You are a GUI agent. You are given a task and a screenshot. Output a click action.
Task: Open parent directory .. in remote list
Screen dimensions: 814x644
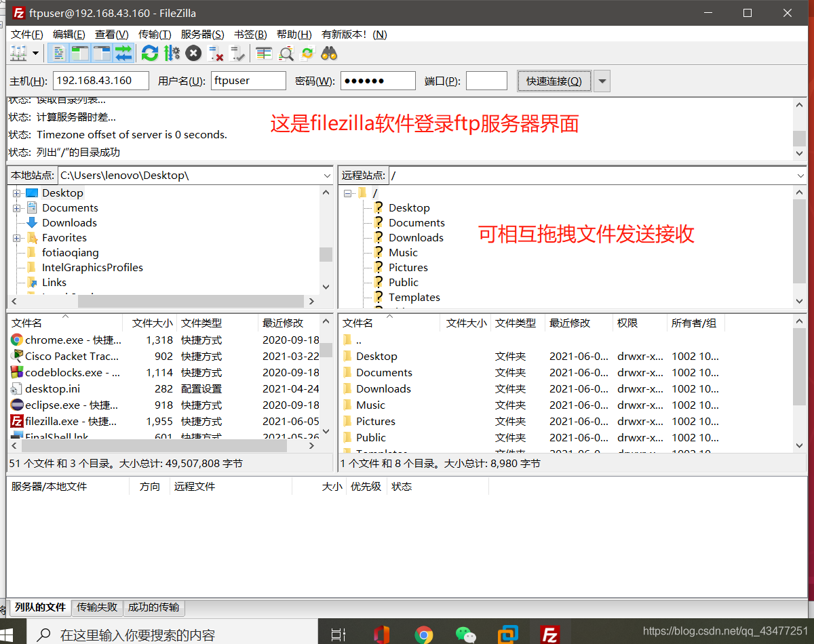(x=566, y=340)
